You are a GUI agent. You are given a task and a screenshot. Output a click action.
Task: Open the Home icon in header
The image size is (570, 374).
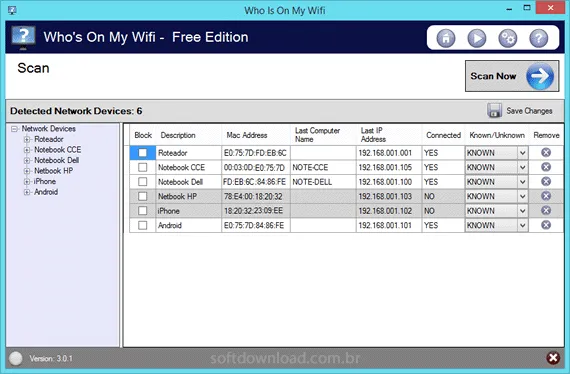pyautogui.click(x=446, y=38)
